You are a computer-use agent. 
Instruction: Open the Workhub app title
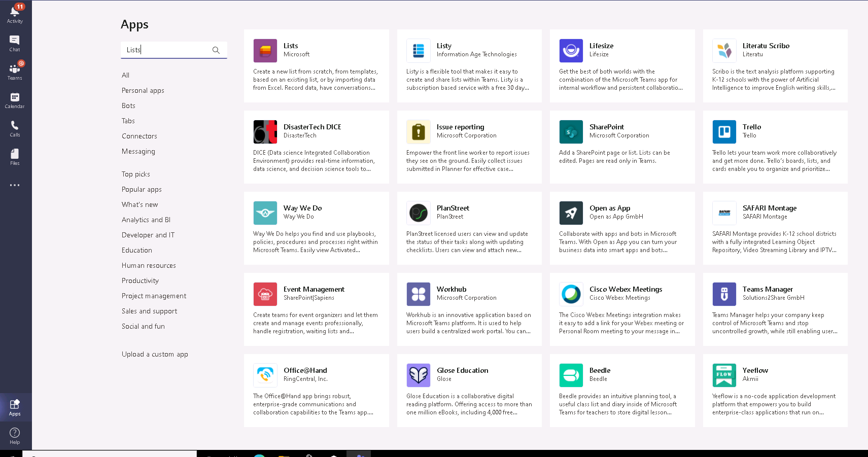[x=452, y=289]
